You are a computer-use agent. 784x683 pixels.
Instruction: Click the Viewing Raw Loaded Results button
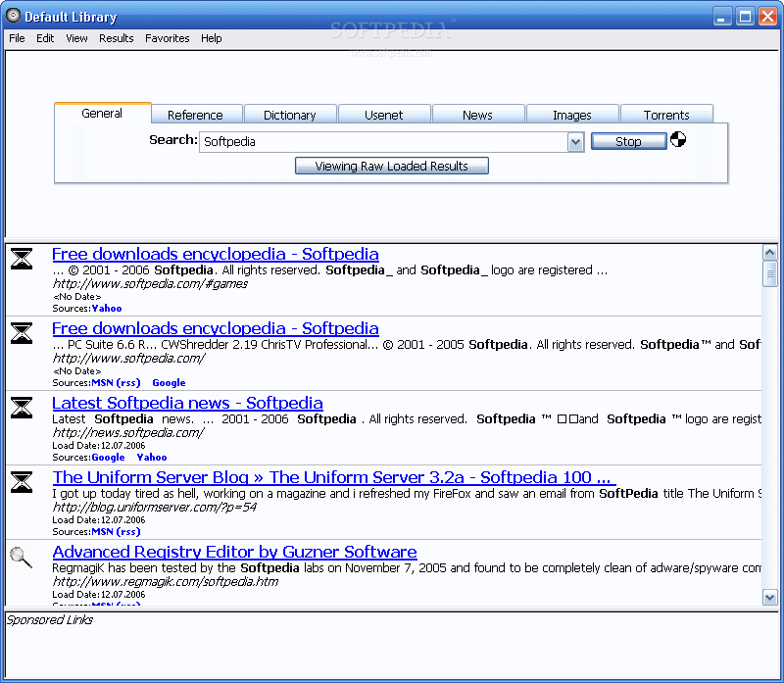[391, 166]
